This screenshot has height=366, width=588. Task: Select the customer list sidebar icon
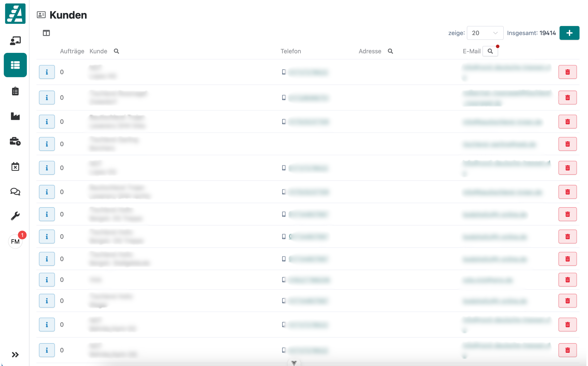click(15, 65)
